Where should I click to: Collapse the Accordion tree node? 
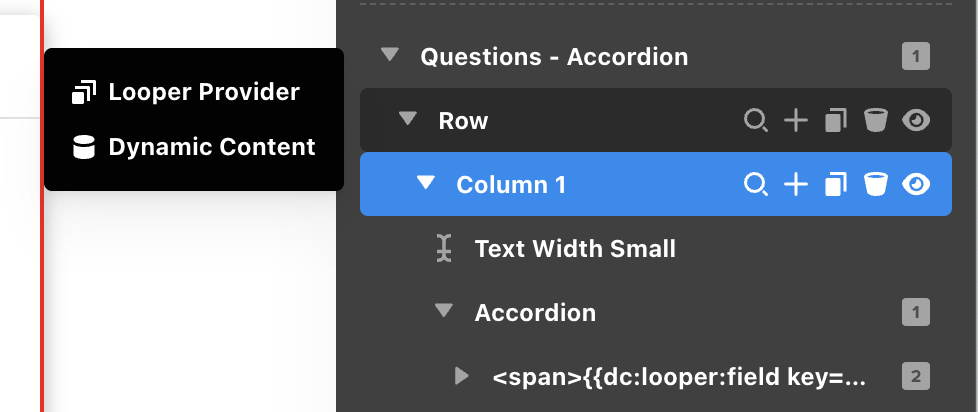click(444, 311)
